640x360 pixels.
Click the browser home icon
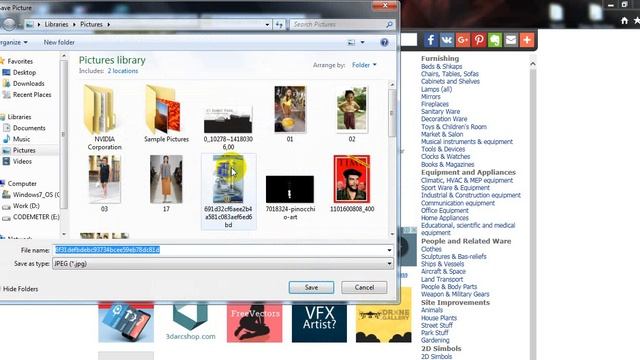pos(624,20)
